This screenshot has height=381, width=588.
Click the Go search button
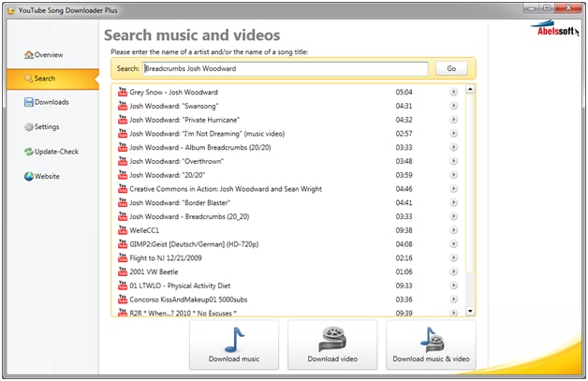click(451, 68)
